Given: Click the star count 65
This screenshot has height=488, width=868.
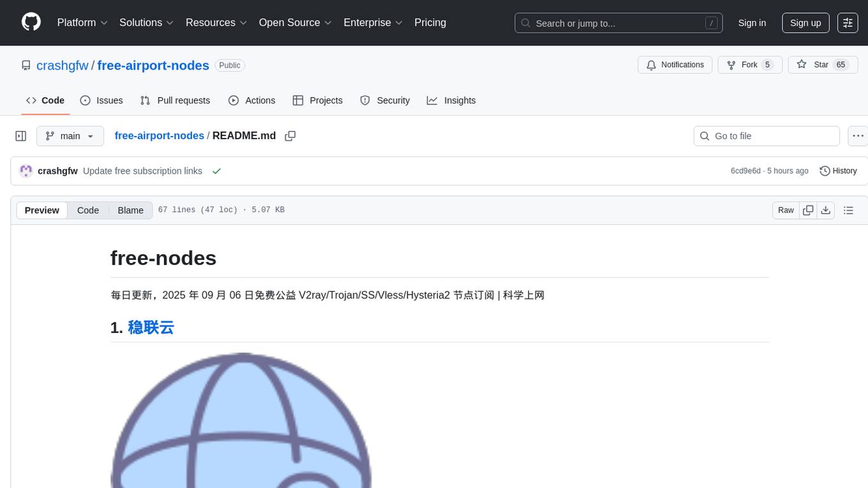Looking at the screenshot, I should tap(841, 65).
